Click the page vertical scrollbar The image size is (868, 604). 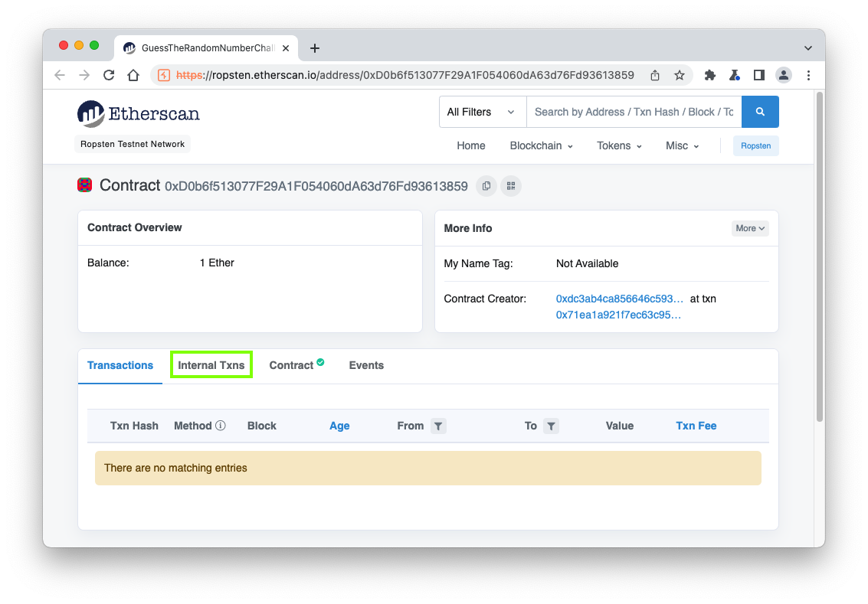pos(820,257)
